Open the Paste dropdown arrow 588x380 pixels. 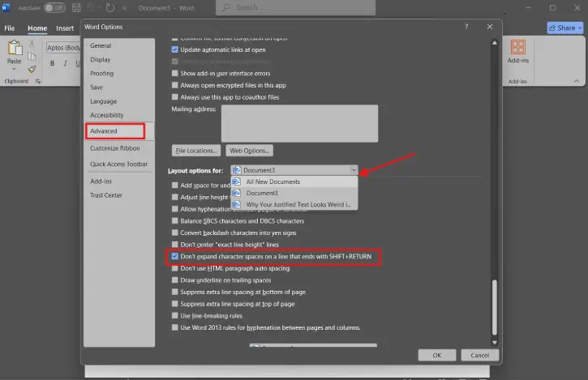click(15, 69)
